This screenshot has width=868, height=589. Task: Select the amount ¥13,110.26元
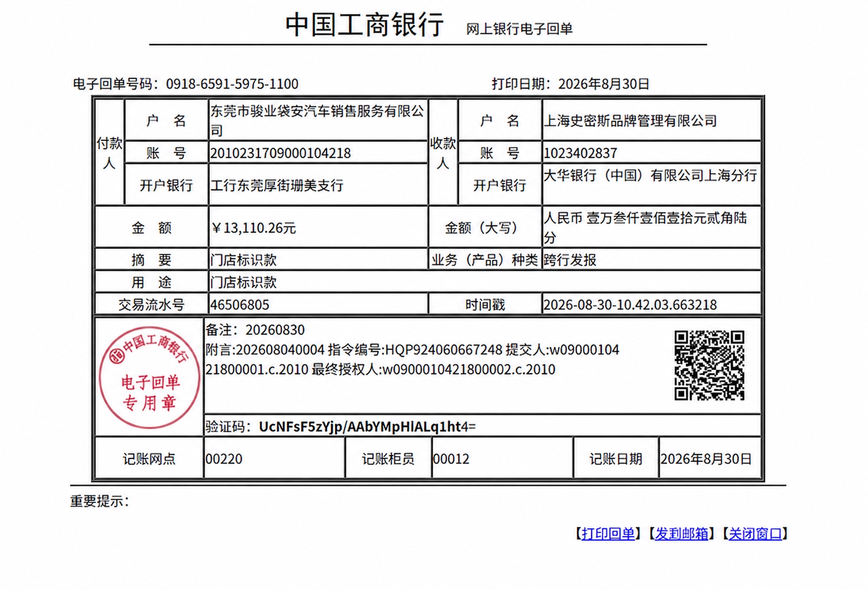coord(253,228)
